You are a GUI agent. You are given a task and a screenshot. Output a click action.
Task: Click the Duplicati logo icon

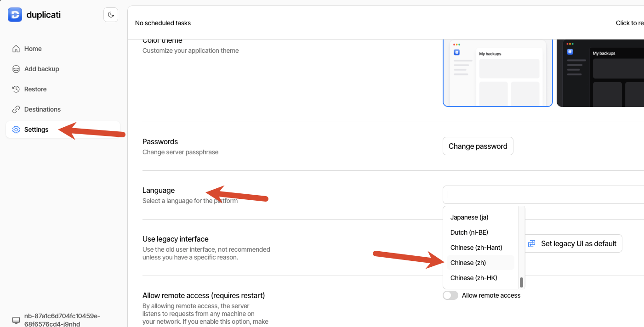[15, 15]
